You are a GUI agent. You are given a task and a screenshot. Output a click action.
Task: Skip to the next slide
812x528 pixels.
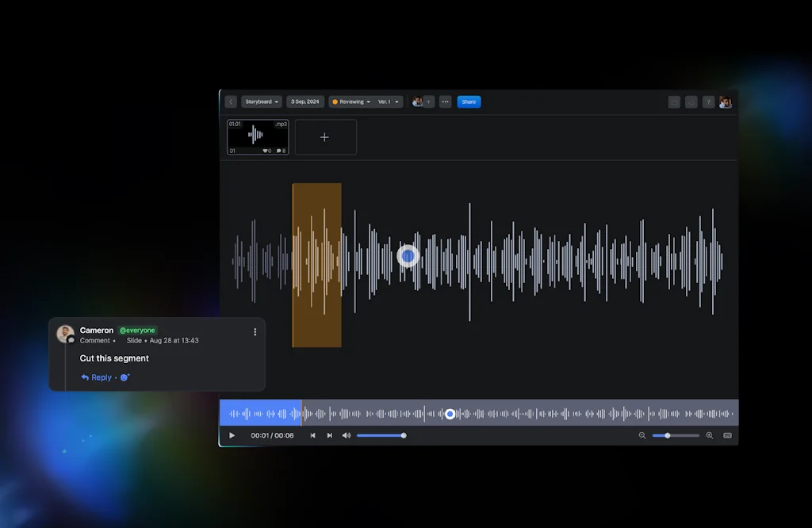coord(330,435)
